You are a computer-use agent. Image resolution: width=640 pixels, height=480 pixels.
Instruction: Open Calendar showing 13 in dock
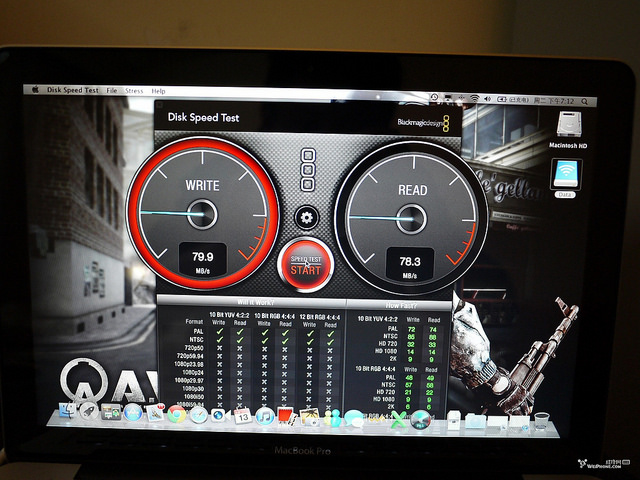coord(243,416)
